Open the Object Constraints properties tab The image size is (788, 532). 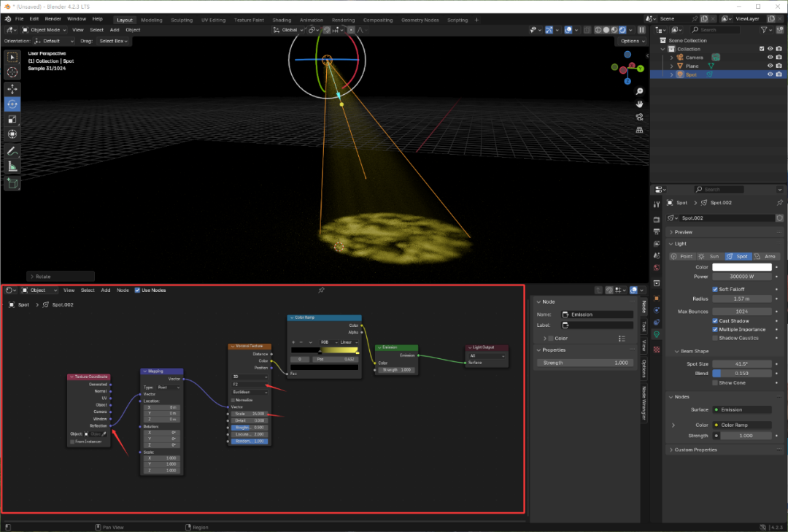coord(657,323)
